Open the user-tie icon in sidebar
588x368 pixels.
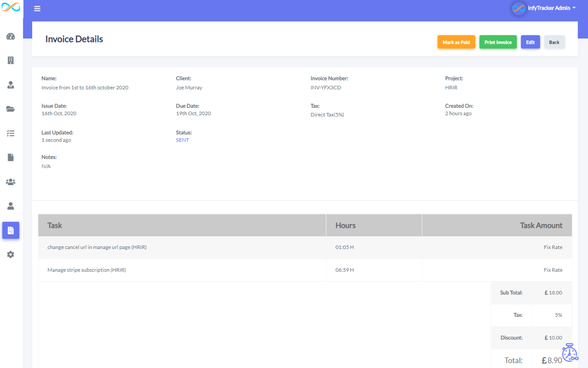[x=11, y=85]
